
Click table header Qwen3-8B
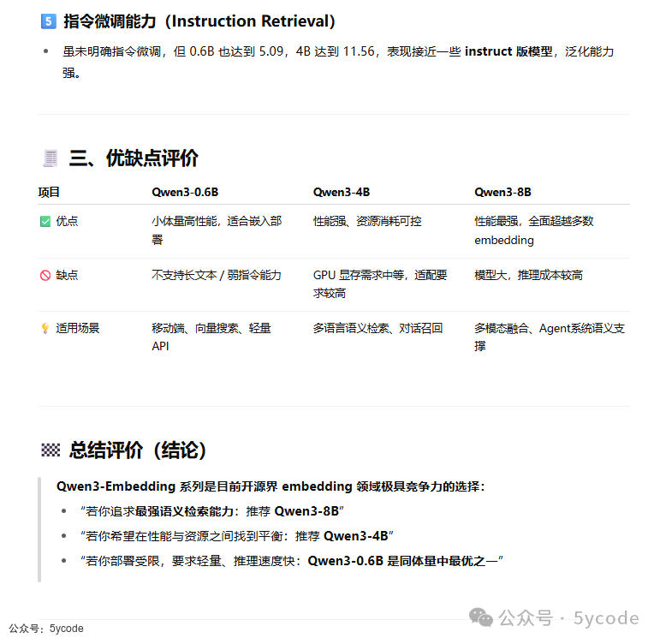502,192
